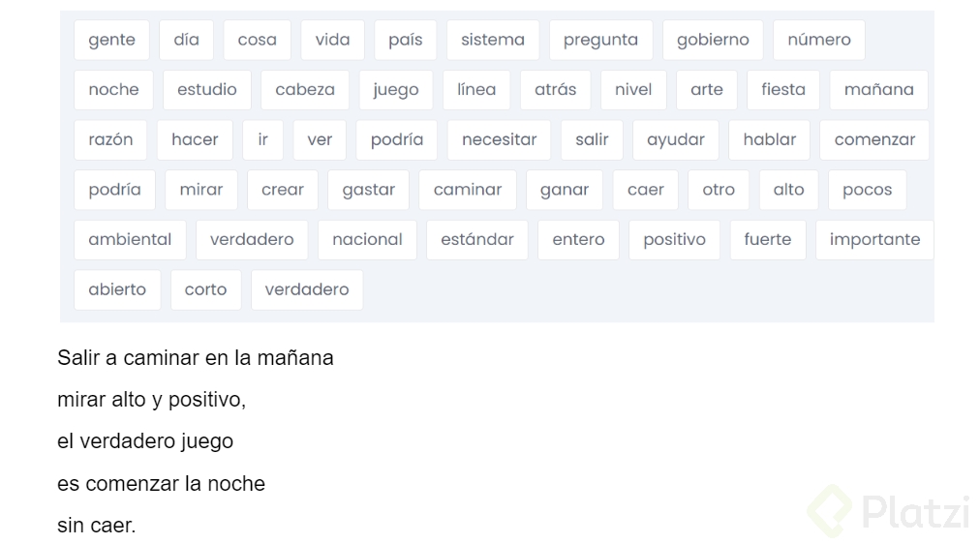Click the "ambiental" word chip
This screenshot has height=544, width=980.
(x=130, y=239)
